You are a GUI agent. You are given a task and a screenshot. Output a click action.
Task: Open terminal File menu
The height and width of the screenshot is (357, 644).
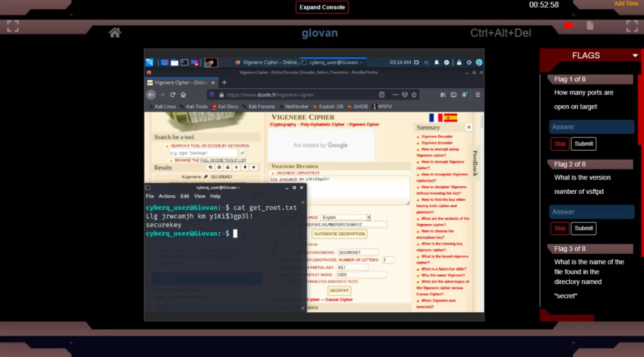[x=150, y=196]
